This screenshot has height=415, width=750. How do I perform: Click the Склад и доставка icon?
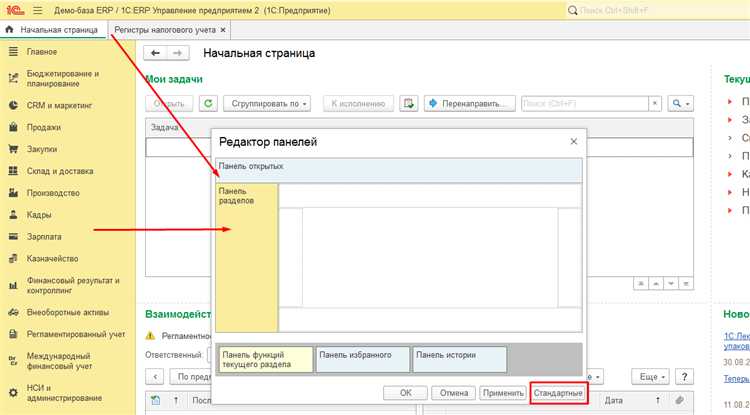[x=13, y=171]
